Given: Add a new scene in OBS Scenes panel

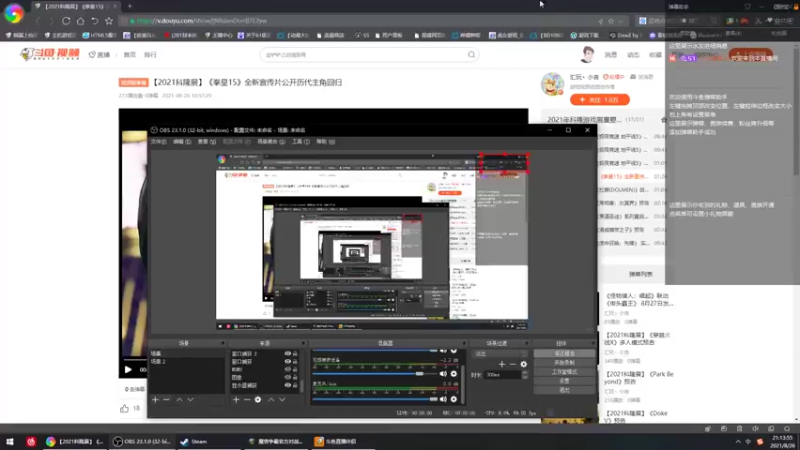Looking at the screenshot, I should 156,400.
